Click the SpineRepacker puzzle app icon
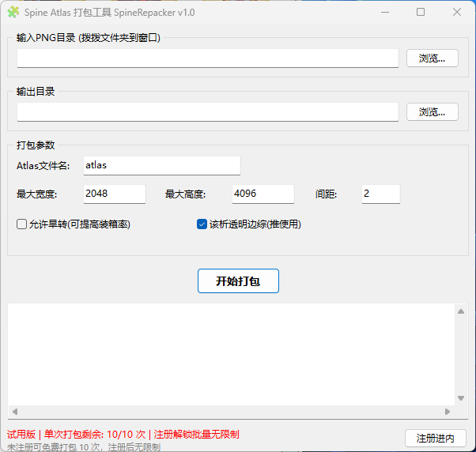Image resolution: width=476 pixels, height=452 pixels. tap(13, 13)
